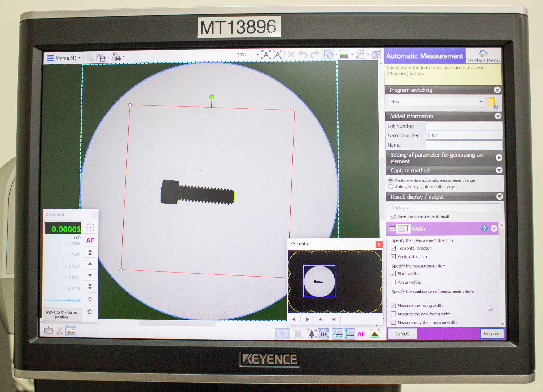
Task: Click the Default button
Action: coord(402,334)
